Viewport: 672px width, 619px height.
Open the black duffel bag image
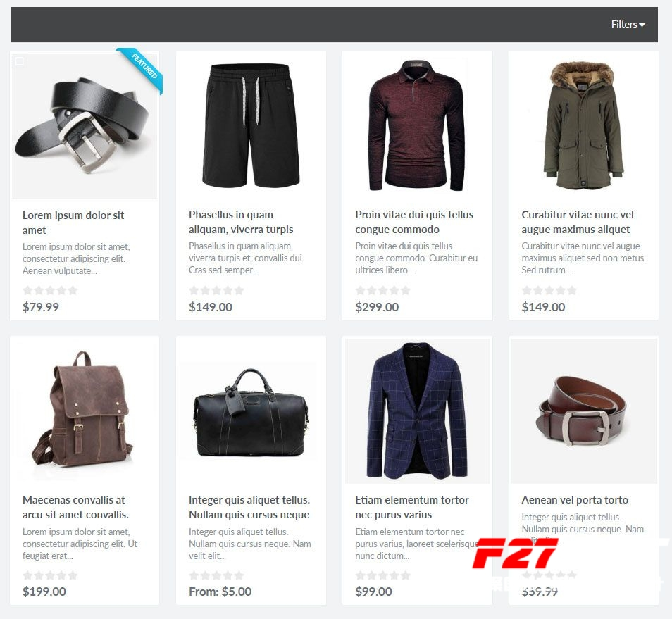[251, 411]
